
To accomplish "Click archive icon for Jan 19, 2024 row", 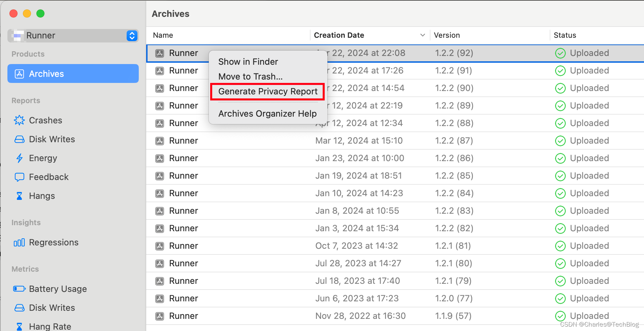I will pos(160,176).
